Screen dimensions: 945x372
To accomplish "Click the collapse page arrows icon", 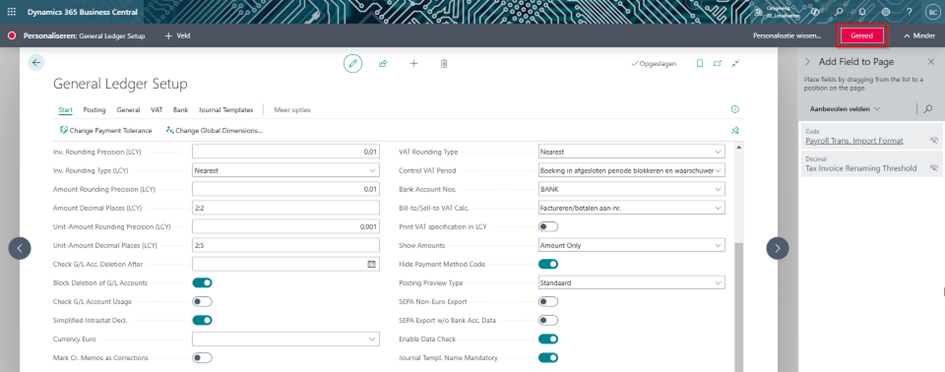I will (x=735, y=63).
